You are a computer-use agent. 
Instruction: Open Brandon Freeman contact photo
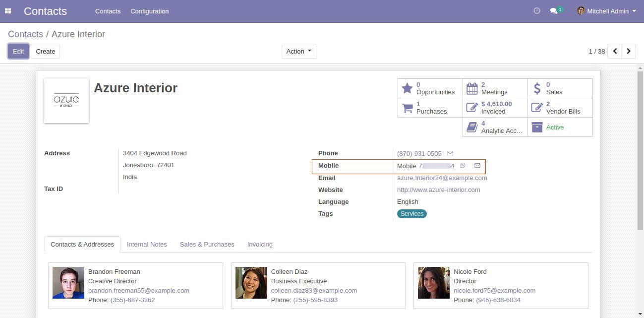pos(69,283)
